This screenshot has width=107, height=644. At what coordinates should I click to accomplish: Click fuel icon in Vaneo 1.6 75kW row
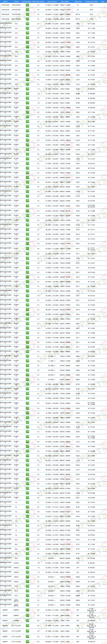(x=28, y=568)
